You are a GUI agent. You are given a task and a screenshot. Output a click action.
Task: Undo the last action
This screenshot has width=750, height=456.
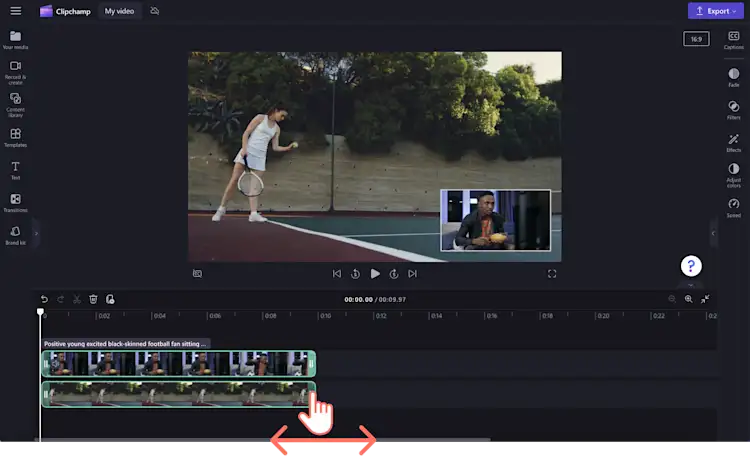tap(44, 300)
